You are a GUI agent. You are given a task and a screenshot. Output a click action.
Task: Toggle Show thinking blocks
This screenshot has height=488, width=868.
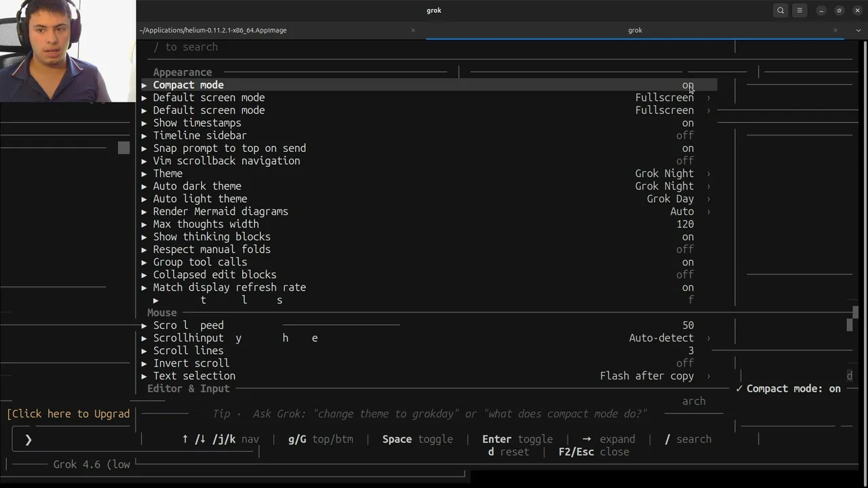tap(688, 237)
